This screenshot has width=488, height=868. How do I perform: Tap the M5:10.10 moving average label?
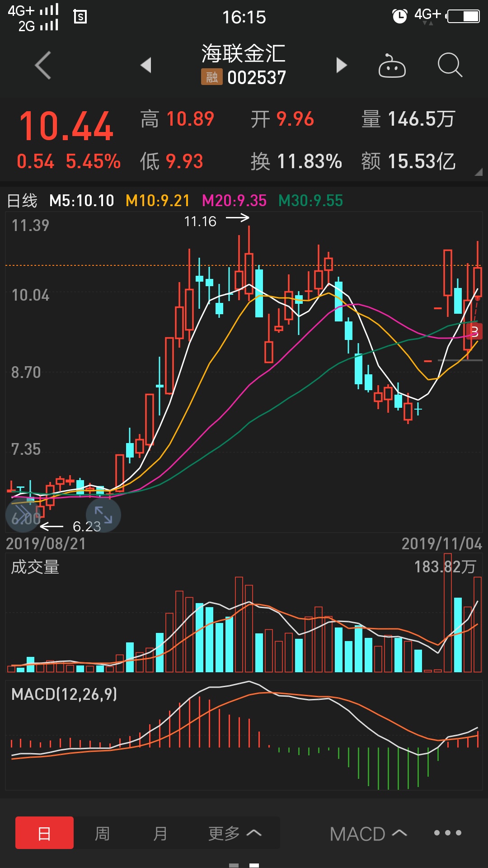pyautogui.click(x=82, y=201)
